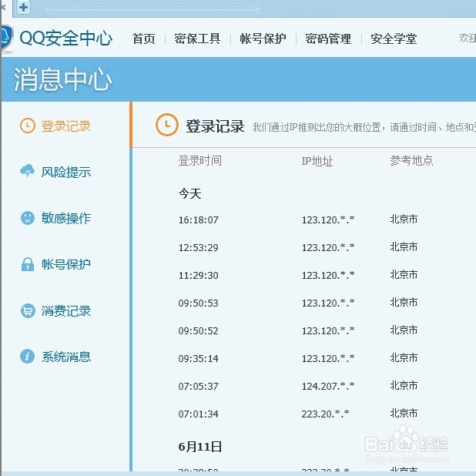
Task: Click 北京市 in the 07:05:37 row
Action: tap(404, 386)
